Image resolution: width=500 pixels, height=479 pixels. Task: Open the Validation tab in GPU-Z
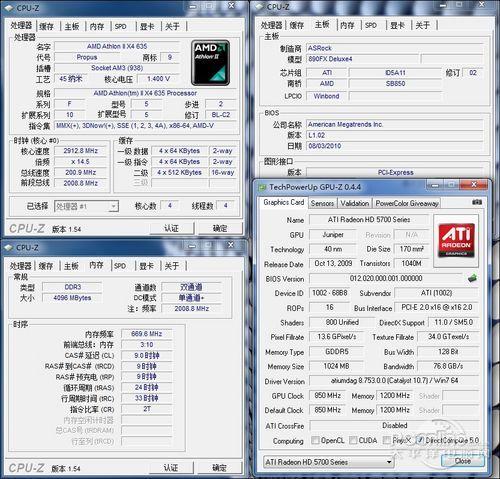click(355, 203)
